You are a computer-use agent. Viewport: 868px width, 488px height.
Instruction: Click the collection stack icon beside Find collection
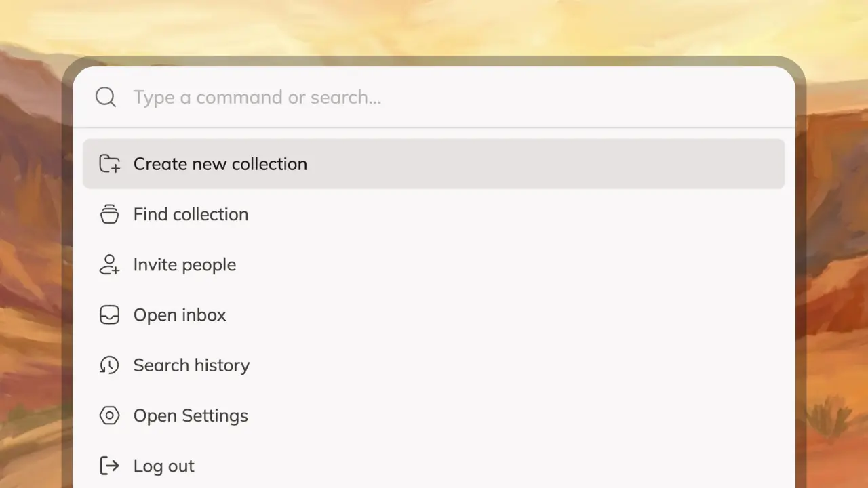109,214
